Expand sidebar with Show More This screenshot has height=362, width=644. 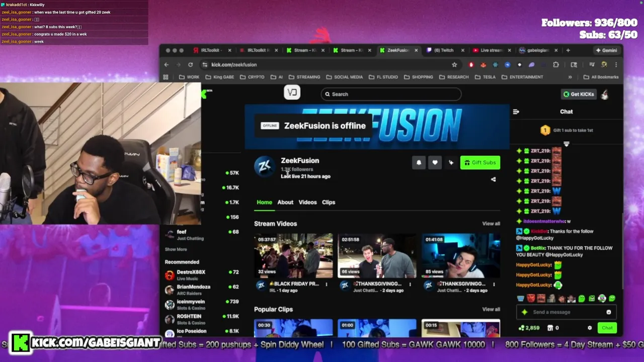[x=176, y=249]
